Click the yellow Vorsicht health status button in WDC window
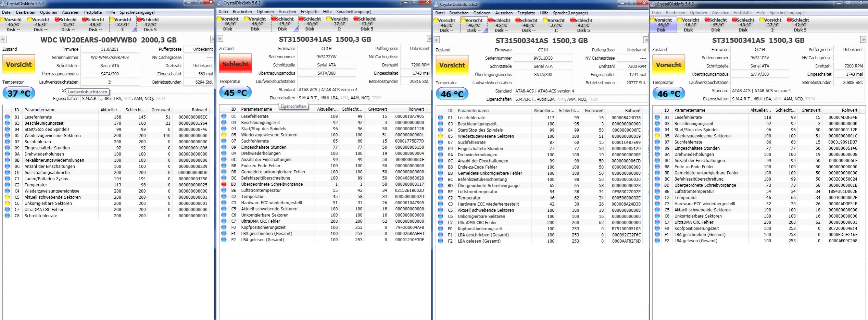The width and height of the screenshot is (868, 320). tap(19, 64)
